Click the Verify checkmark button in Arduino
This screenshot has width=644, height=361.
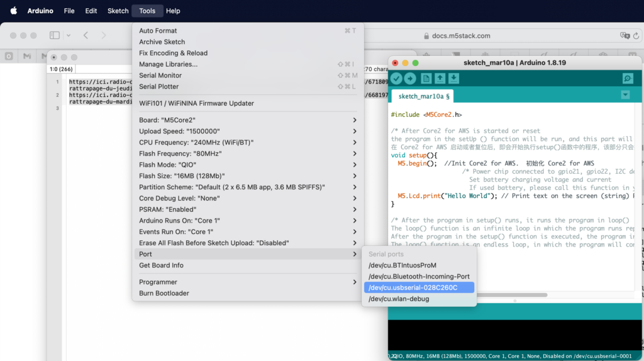[396, 79]
